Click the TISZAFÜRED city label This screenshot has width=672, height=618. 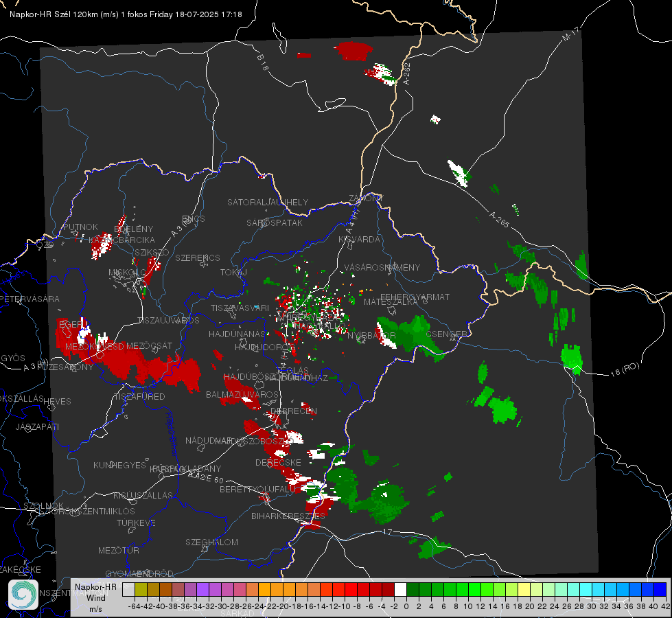point(139,397)
